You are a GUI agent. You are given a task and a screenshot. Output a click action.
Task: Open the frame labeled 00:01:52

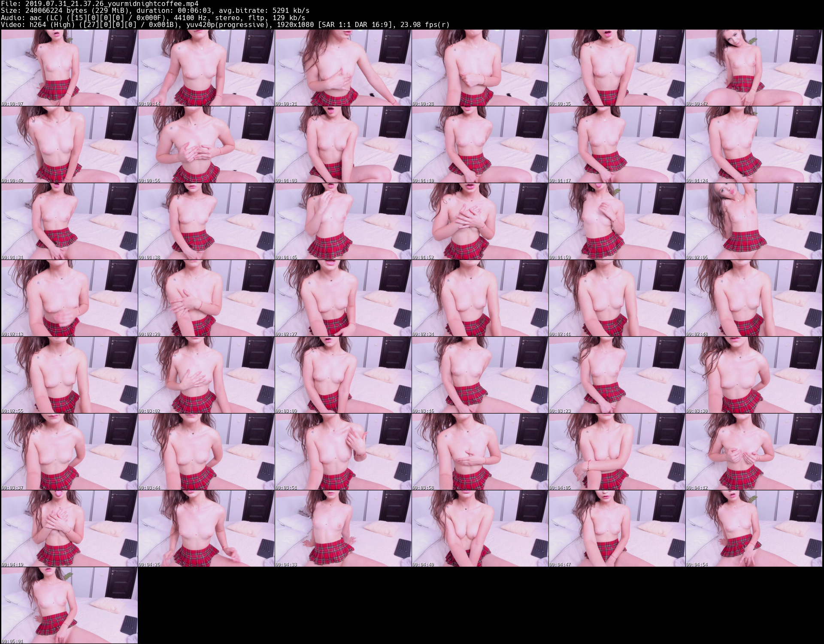point(480,221)
